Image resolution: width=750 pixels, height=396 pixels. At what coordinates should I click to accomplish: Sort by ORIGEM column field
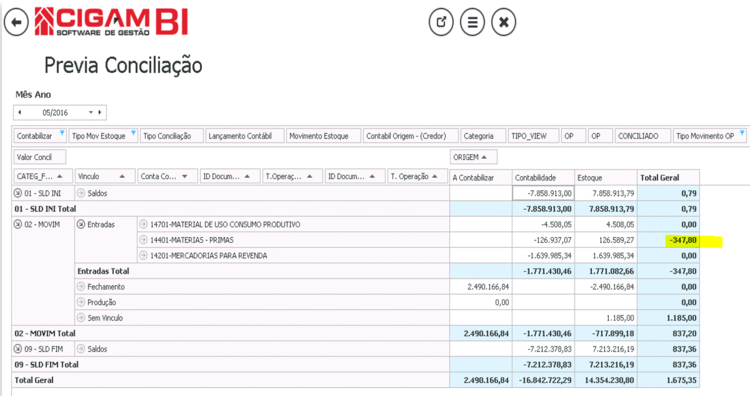[x=474, y=157]
